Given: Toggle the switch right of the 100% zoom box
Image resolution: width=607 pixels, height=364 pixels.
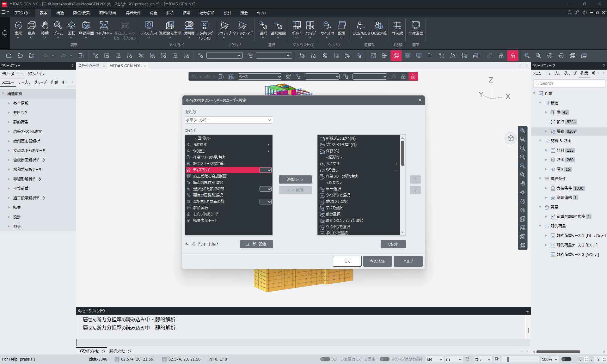Looking at the screenshot, I should pos(567,359).
